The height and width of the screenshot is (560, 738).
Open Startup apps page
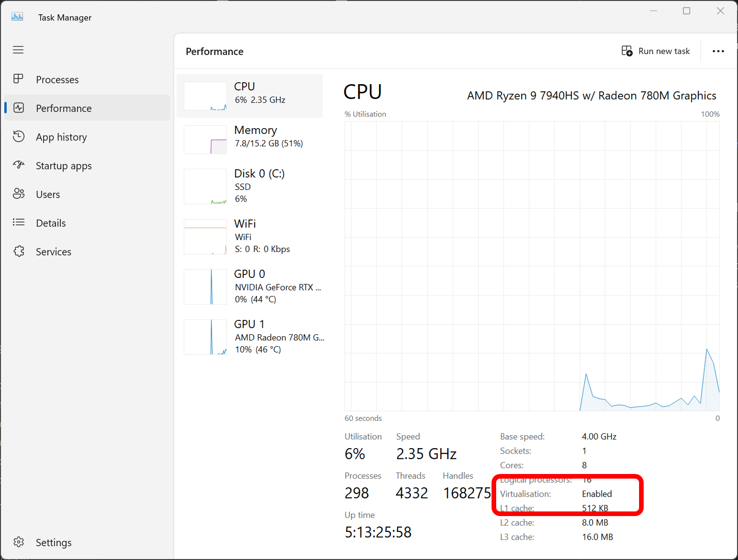64,166
